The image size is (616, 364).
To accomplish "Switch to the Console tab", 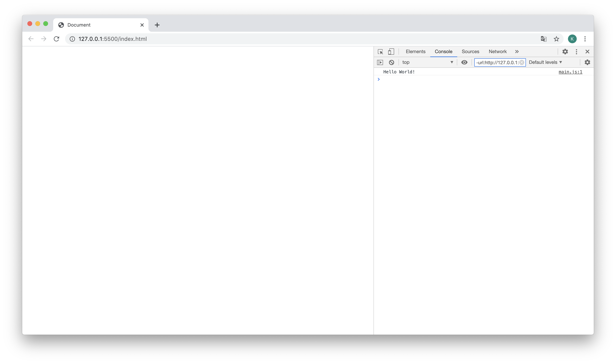I will 443,52.
